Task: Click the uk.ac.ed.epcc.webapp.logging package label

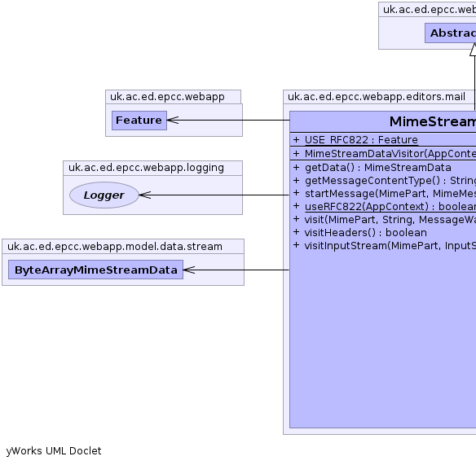Action: coord(146,168)
